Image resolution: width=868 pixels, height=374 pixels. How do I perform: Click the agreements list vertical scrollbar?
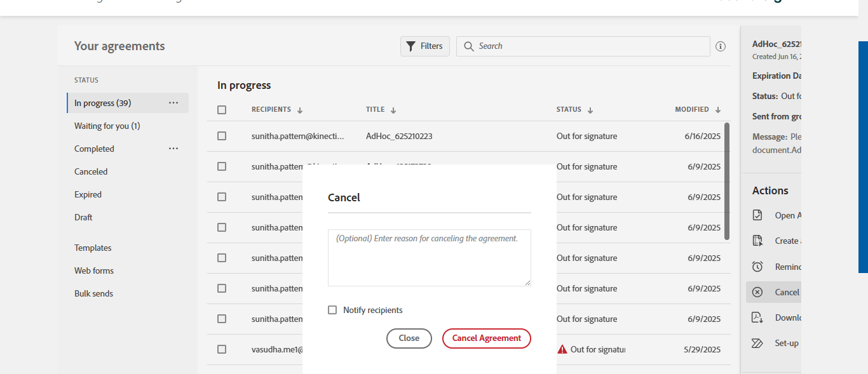click(727, 181)
